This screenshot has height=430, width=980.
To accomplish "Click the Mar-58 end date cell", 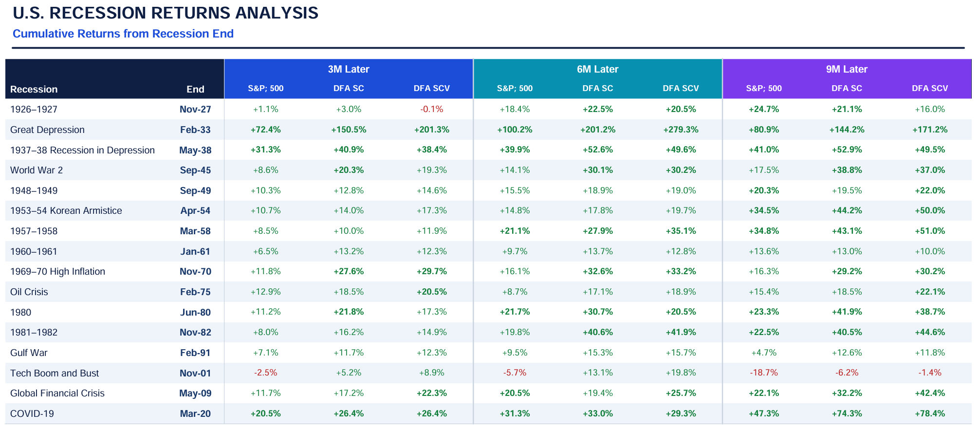I will pyautogui.click(x=195, y=231).
